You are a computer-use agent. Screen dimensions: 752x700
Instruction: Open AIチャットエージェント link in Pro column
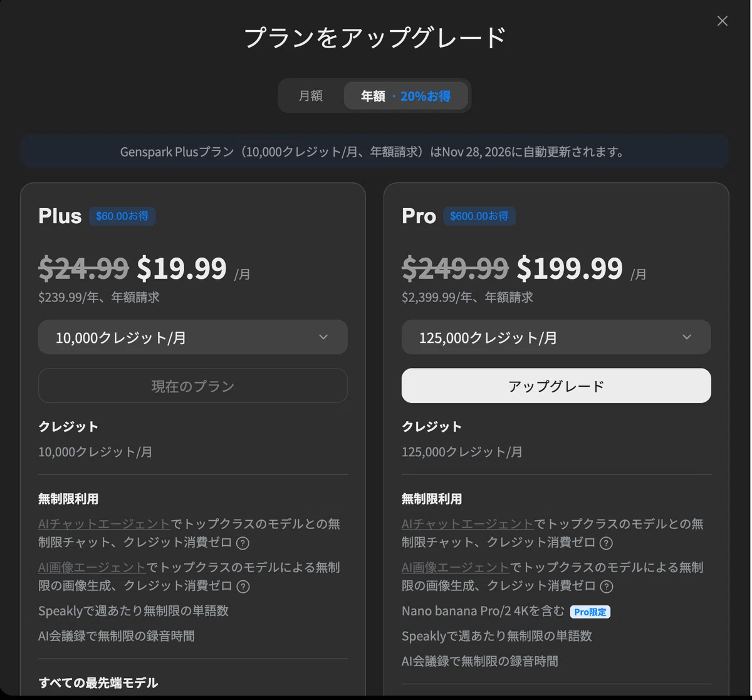point(467,524)
